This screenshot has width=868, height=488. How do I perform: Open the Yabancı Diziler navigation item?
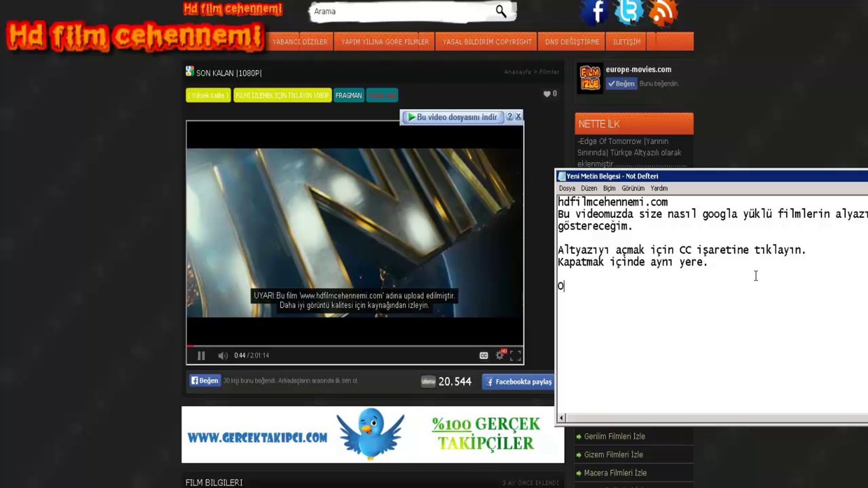(300, 42)
